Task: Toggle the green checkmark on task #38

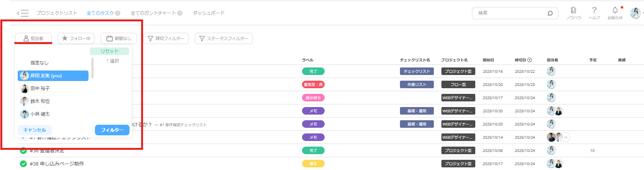Action: pos(23,164)
